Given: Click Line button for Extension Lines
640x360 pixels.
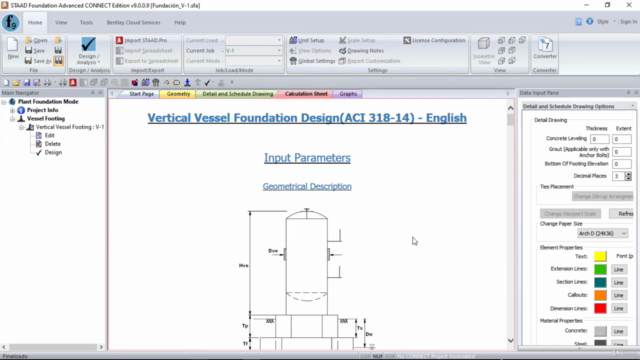Looking at the screenshot, I should [618, 269].
